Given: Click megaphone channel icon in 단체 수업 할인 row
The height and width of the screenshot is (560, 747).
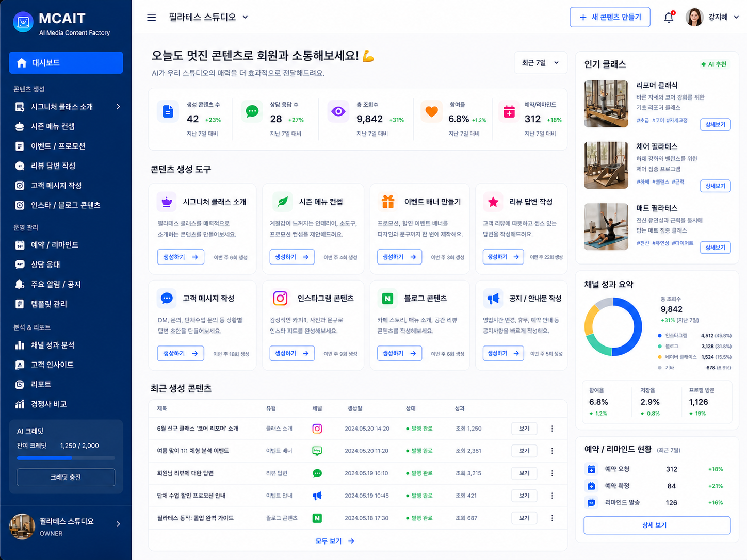Looking at the screenshot, I should point(317,496).
